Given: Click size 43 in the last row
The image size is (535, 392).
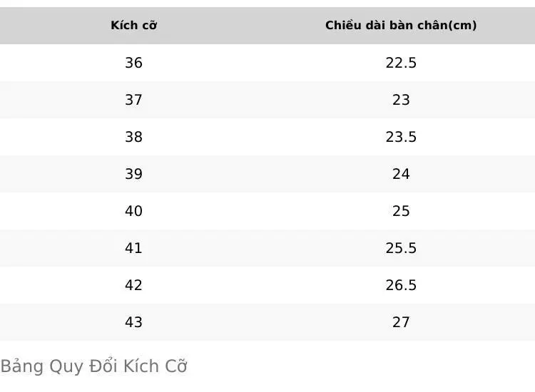Looking at the screenshot, I should pyautogui.click(x=134, y=322).
